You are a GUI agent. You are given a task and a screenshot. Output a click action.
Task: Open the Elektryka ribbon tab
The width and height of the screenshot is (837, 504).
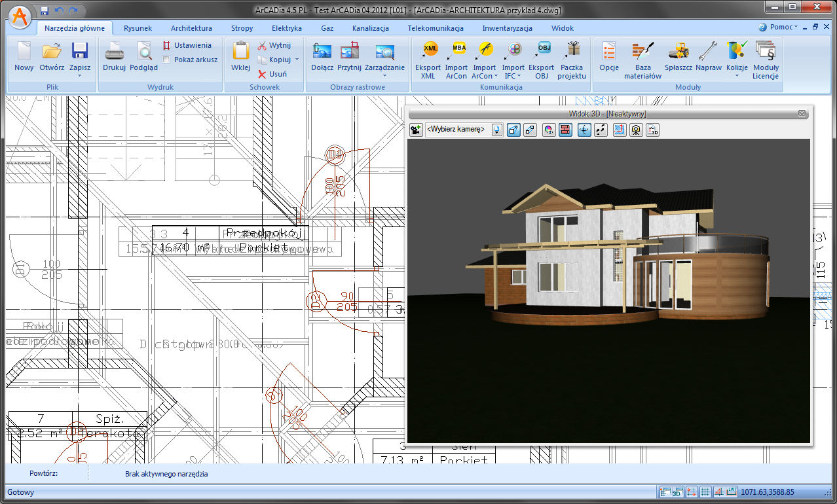pyautogui.click(x=286, y=28)
